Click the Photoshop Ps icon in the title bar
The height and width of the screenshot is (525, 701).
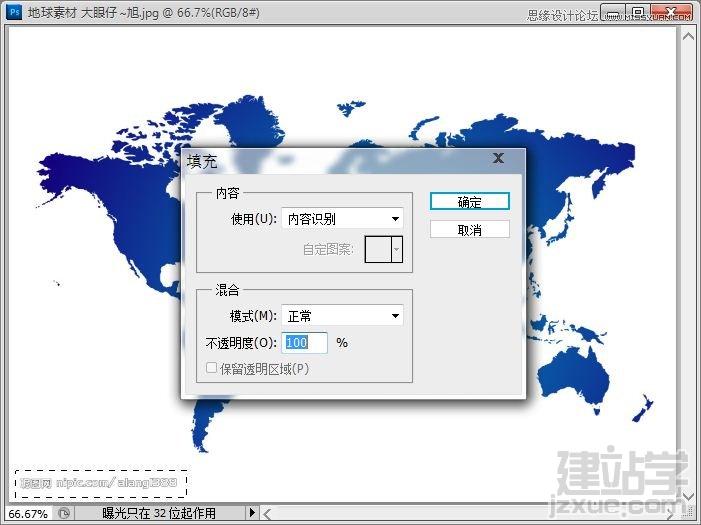pyautogui.click(x=14, y=12)
